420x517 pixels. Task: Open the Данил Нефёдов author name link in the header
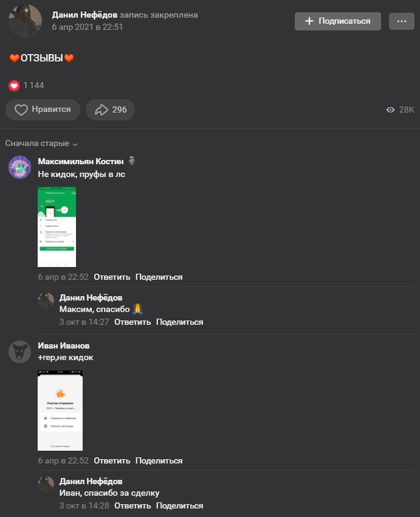84,15
